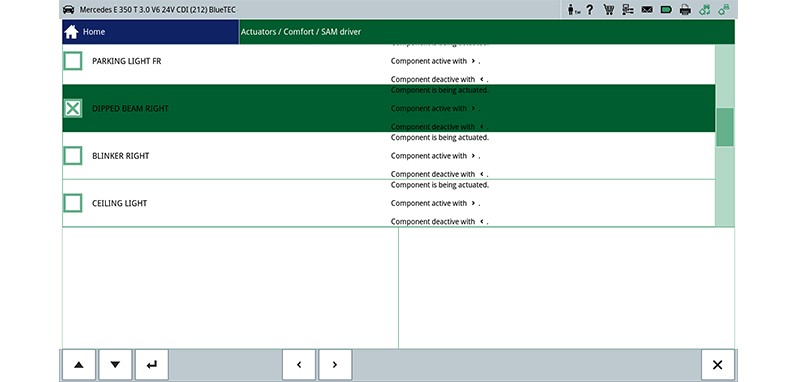
Task: Tick the CEILING LIGHT checkbox
Action: pos(73,203)
